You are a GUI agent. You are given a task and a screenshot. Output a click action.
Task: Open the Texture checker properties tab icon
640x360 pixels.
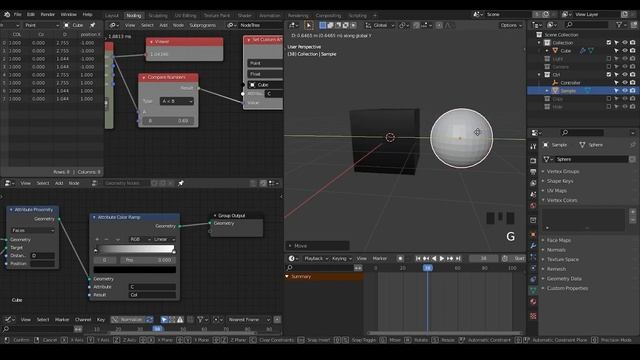point(533,316)
